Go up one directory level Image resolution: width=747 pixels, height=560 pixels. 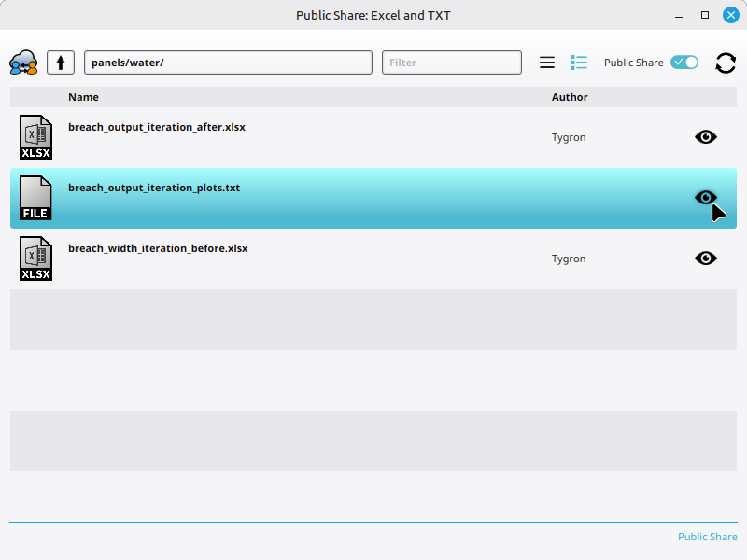60,62
